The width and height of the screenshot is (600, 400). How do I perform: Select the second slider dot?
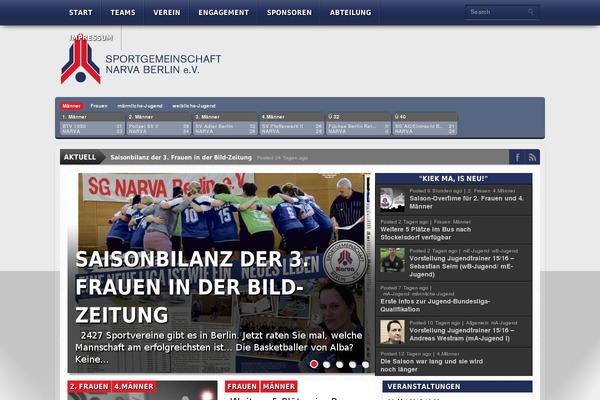pos(326,364)
